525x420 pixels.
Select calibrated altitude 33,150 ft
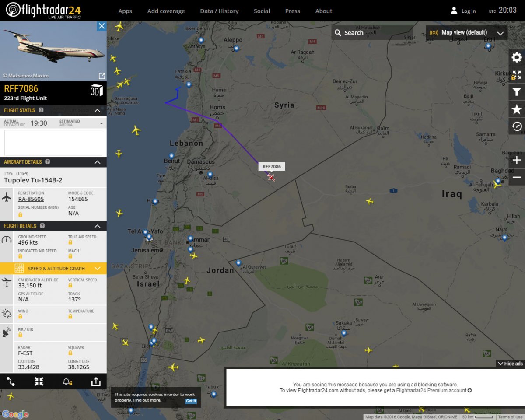coord(30,286)
